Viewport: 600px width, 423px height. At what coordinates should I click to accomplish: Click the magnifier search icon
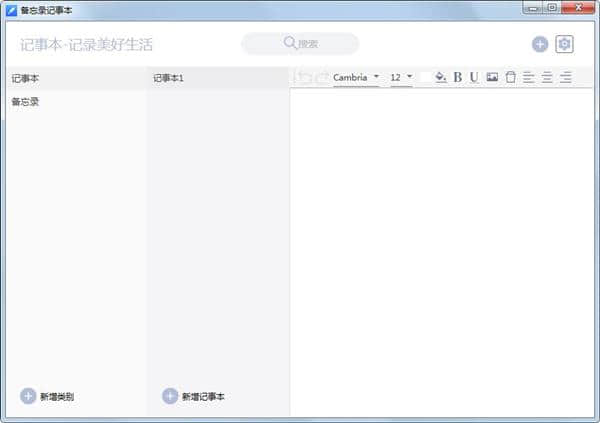tap(290, 42)
